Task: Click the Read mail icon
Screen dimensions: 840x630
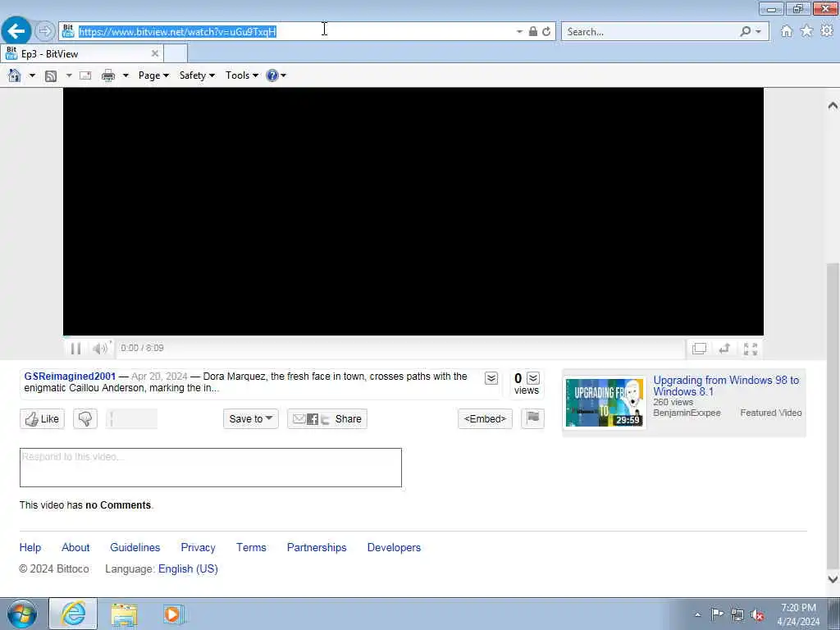Action: point(85,75)
